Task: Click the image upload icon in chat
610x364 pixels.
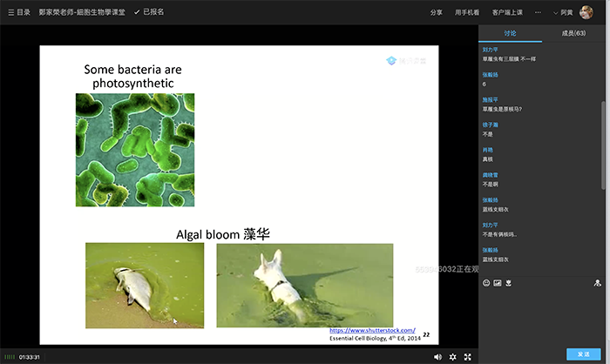Action: [x=497, y=283]
